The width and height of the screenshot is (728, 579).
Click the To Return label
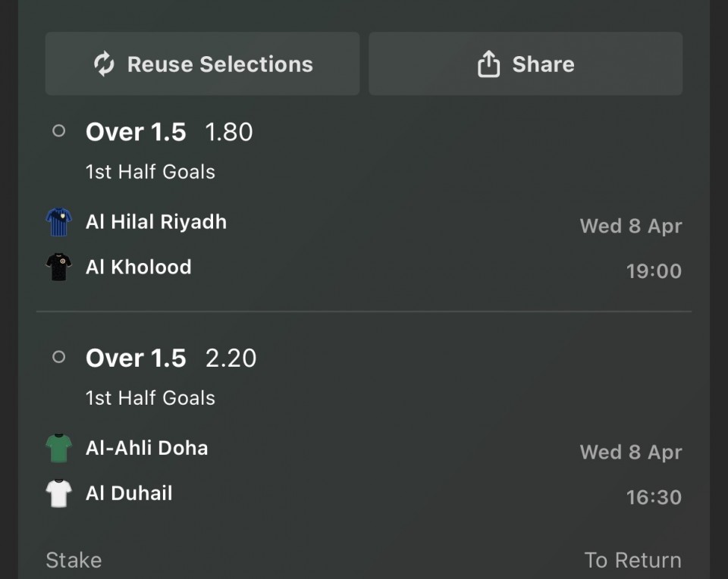pos(632,560)
